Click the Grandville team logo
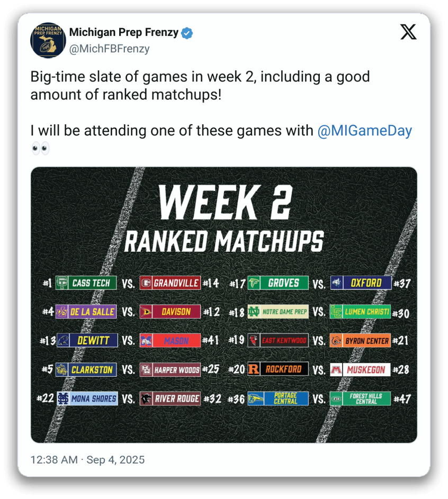Image resolution: width=448 pixels, height=499 pixels. (x=146, y=283)
